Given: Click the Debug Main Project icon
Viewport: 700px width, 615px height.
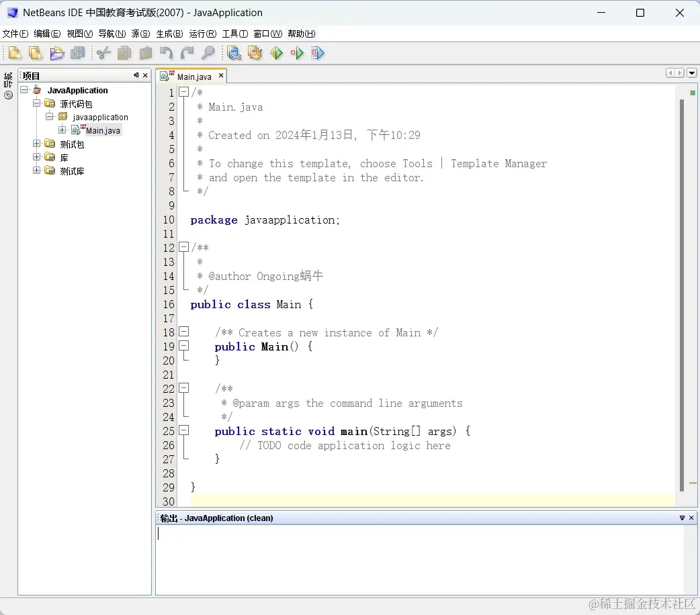Looking at the screenshot, I should [x=297, y=53].
